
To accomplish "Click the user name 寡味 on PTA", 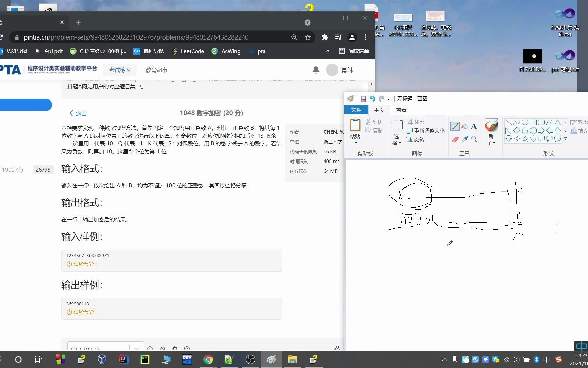I will (x=347, y=70).
